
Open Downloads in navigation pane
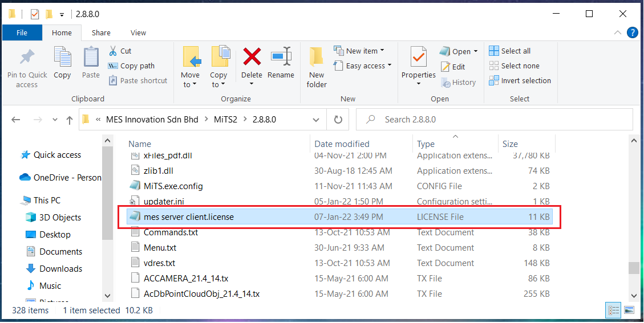(x=54, y=269)
